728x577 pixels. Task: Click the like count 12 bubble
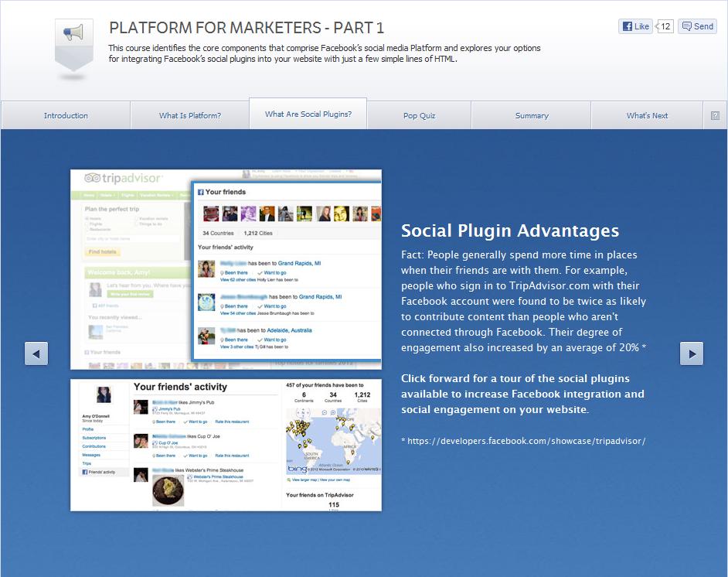pos(665,26)
